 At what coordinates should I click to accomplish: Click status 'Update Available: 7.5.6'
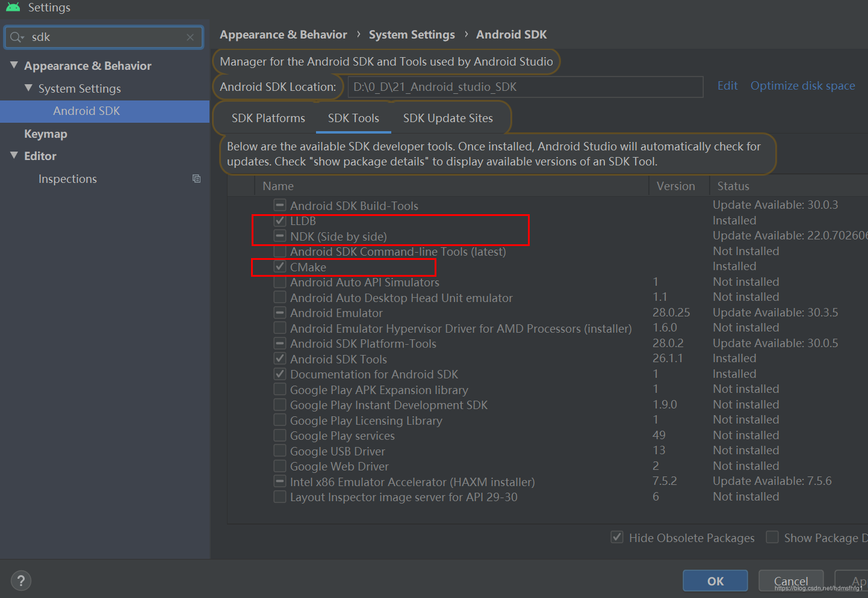tap(772, 481)
